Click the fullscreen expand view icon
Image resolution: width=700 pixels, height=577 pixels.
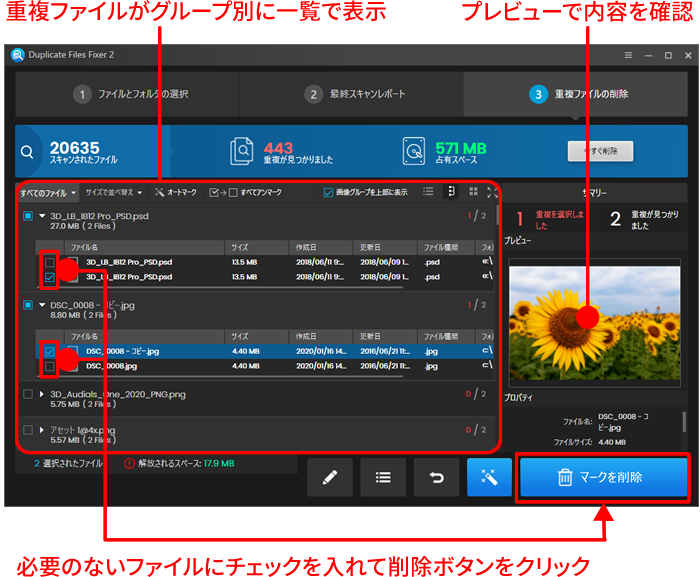click(x=492, y=192)
